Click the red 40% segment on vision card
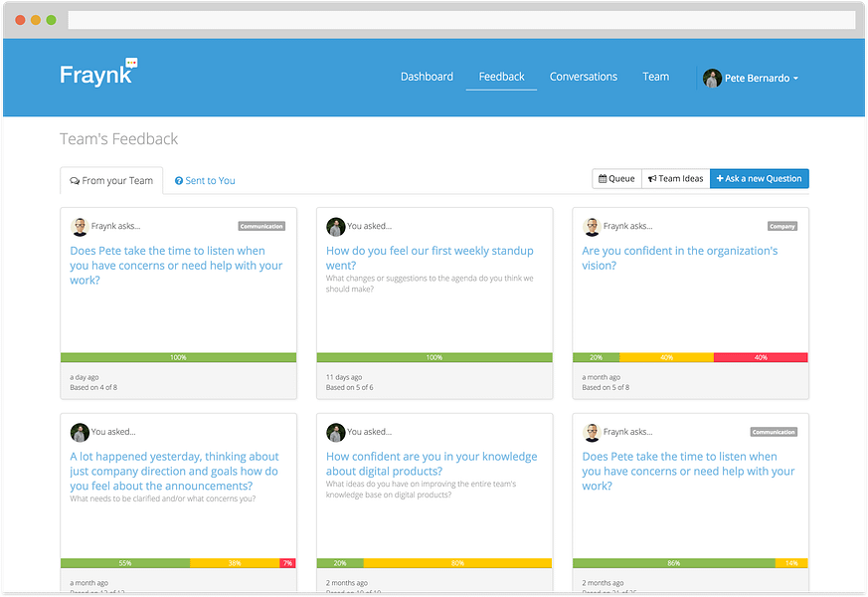This screenshot has height=597, width=868. [x=762, y=358]
